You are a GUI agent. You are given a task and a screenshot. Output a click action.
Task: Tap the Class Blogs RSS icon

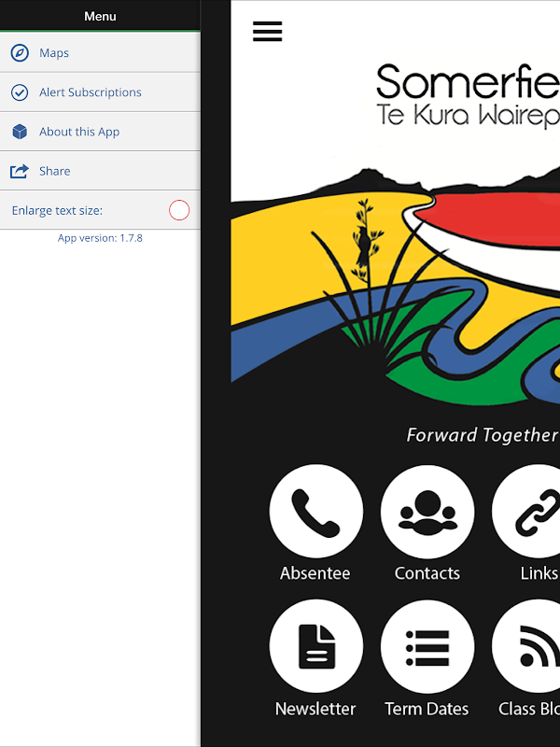pos(533,646)
